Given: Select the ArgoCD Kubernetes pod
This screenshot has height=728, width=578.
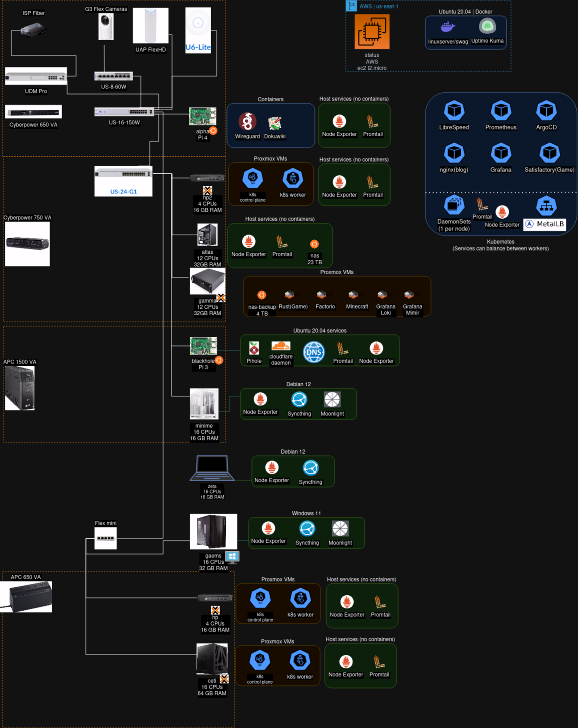Looking at the screenshot, I should pos(546,110).
